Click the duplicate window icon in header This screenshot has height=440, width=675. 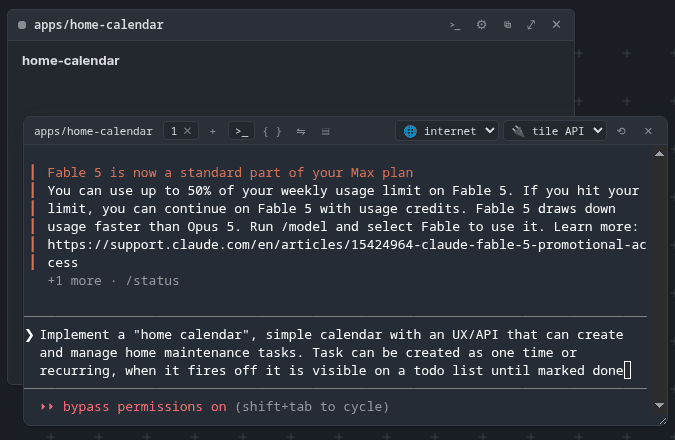pos(507,25)
